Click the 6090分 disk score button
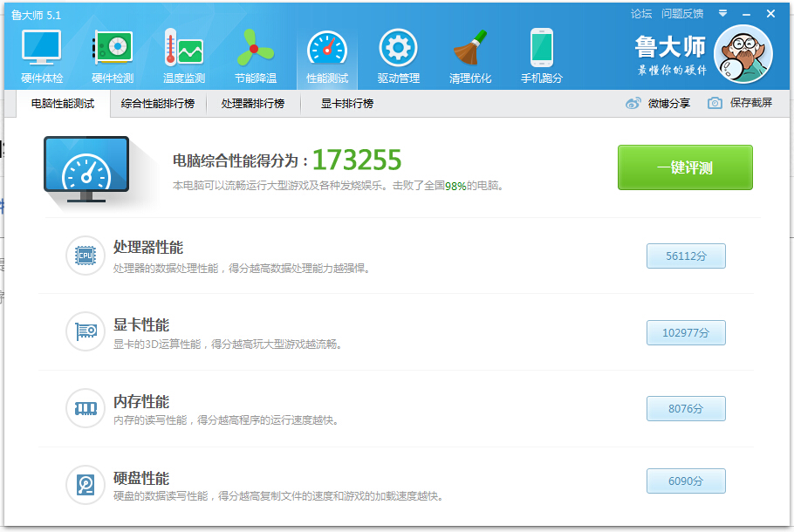 [x=686, y=481]
